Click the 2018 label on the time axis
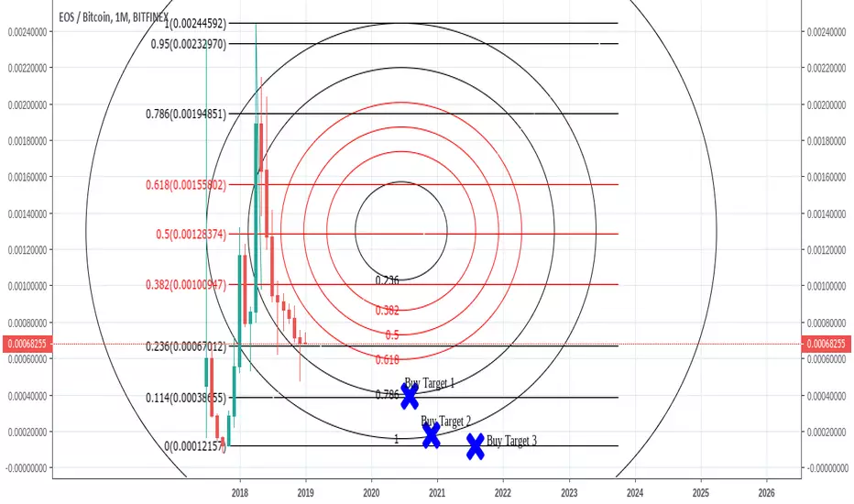The height and width of the screenshot is (504, 854). 240,493
